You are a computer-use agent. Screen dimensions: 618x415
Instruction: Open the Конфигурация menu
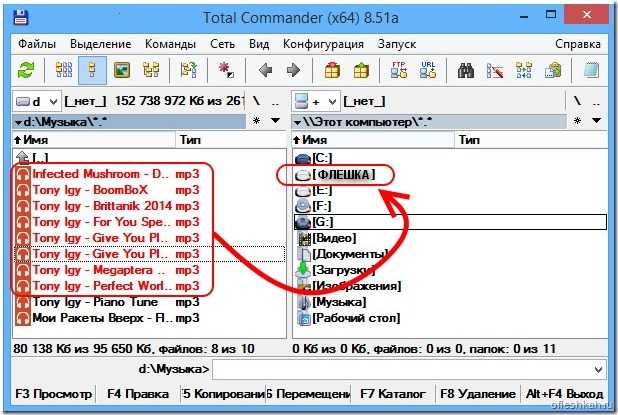pos(323,44)
